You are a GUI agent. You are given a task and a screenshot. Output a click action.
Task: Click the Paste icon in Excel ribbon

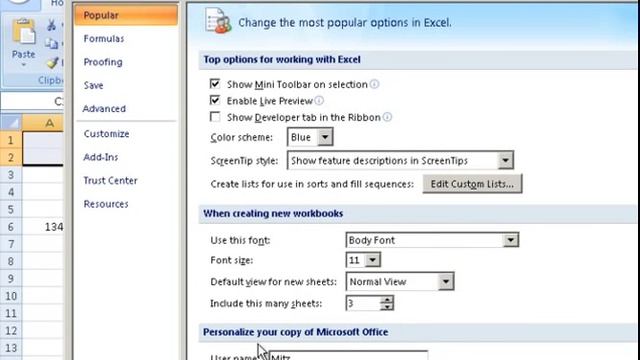[x=24, y=31]
